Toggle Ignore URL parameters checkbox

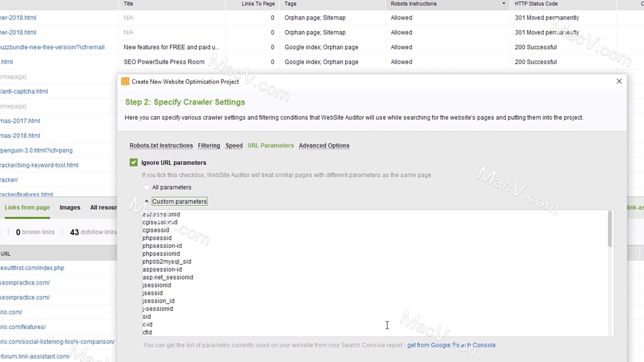click(133, 162)
